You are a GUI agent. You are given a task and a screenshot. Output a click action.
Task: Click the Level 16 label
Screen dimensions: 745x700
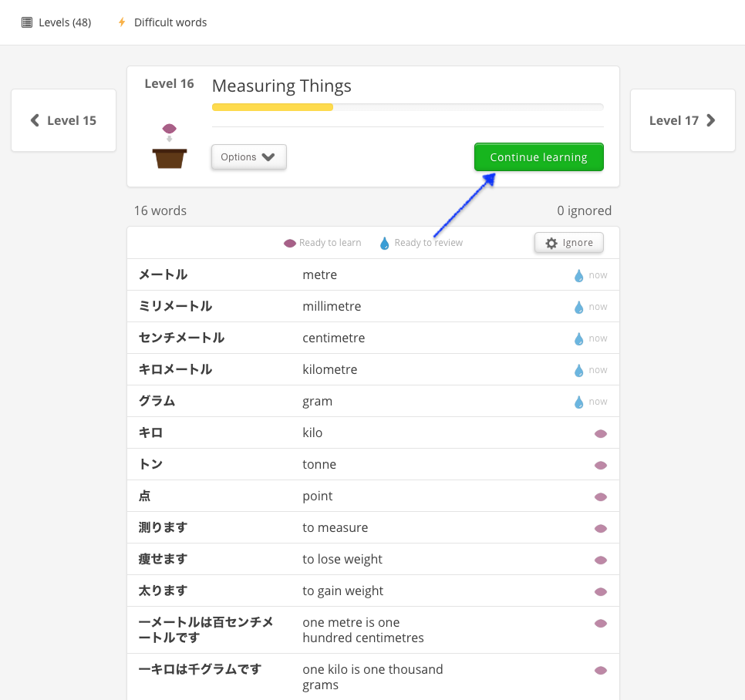[x=169, y=84]
